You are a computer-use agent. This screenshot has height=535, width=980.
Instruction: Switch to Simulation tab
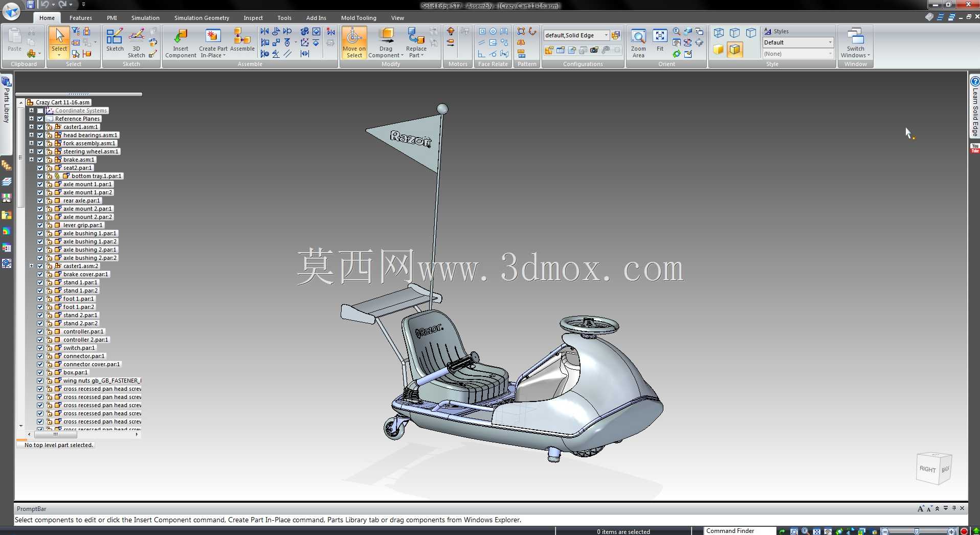145,18
